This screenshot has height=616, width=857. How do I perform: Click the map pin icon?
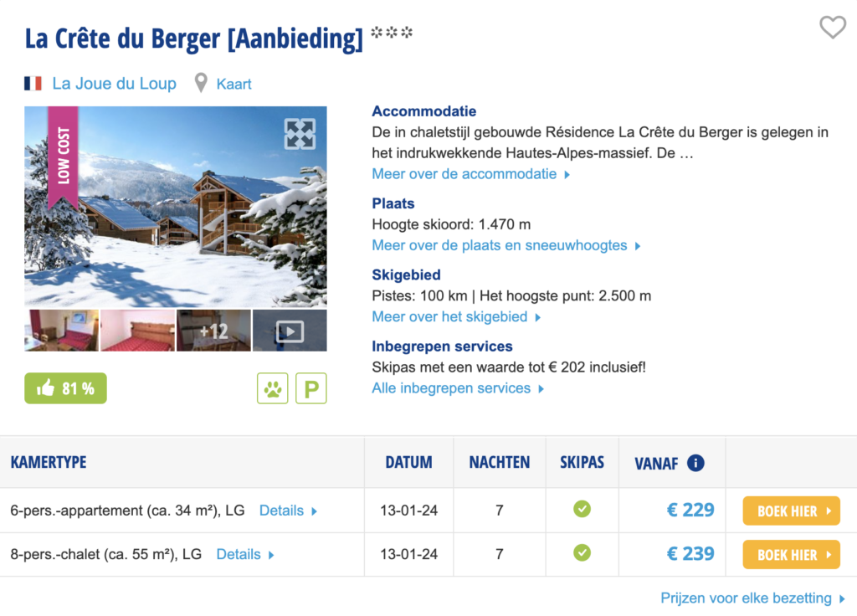pyautogui.click(x=201, y=84)
